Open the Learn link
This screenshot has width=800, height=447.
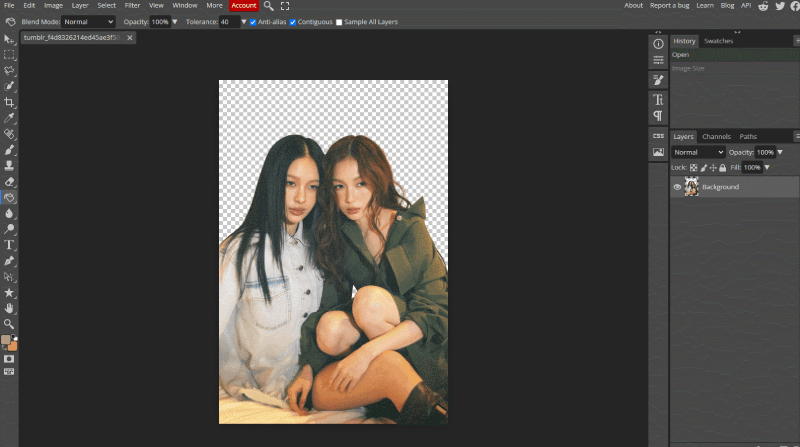tap(705, 6)
